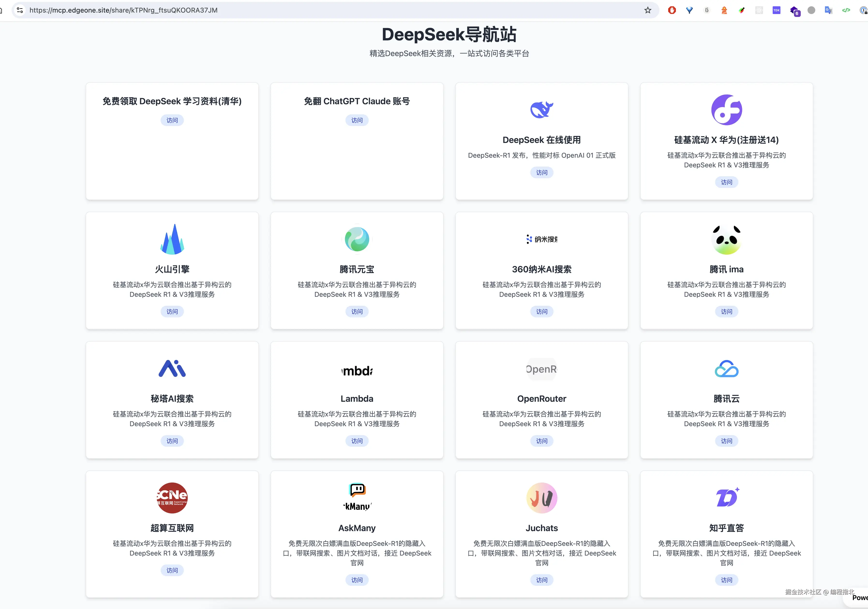Click the browser URL address field
Viewport: 868px width, 609px height.
point(333,10)
